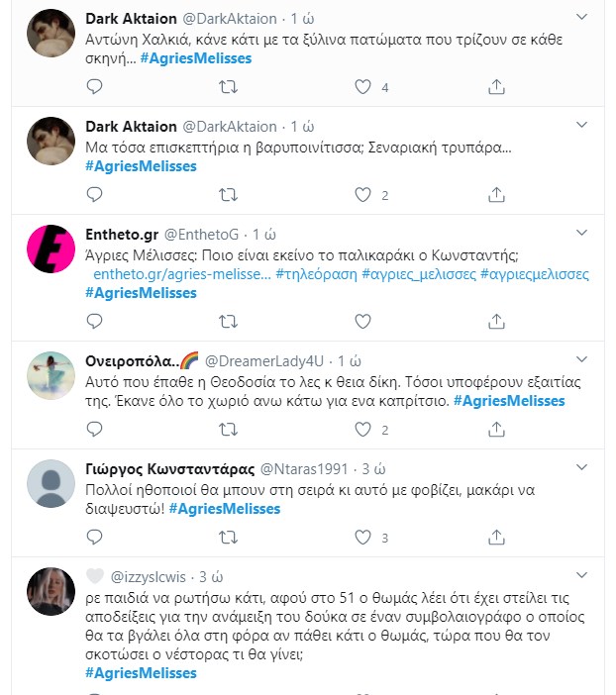616x695 pixels.
Task: Share the Entheto.gr tweet
Action: [x=497, y=322]
